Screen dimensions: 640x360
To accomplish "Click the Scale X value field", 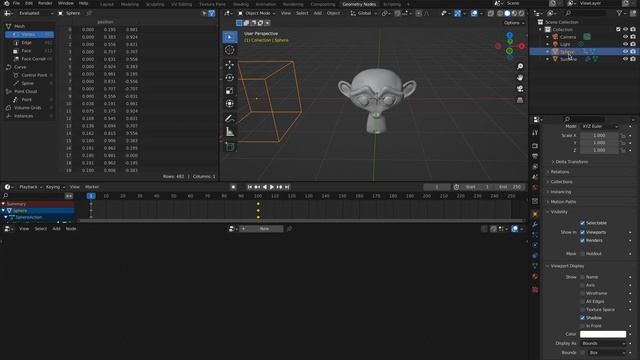I will click(599, 136).
